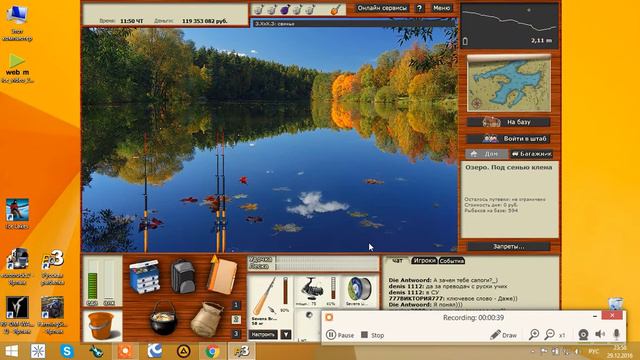This screenshot has width=640, height=360.
Task: Click the 777ВИКТОРИЯ777 chat message
Action: coord(453,299)
